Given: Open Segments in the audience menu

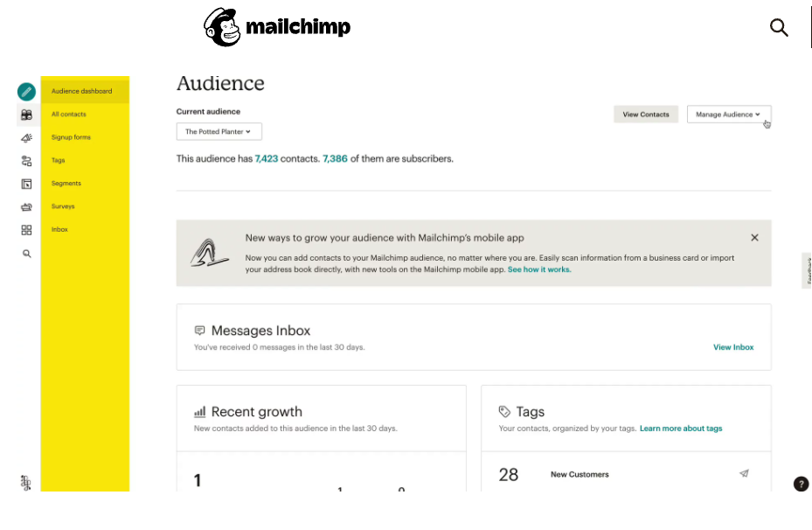Looking at the screenshot, I should tap(66, 184).
